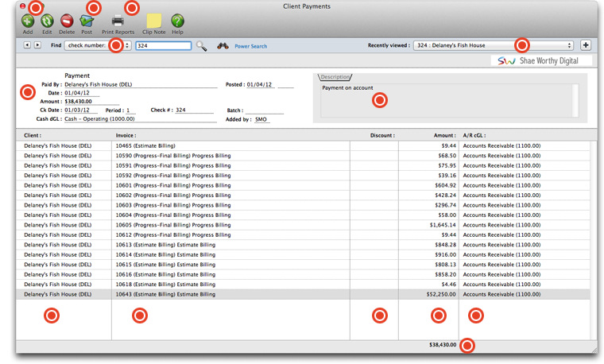
Task: Select invoice 10618 Estimate Billing row
Action: 303,285
